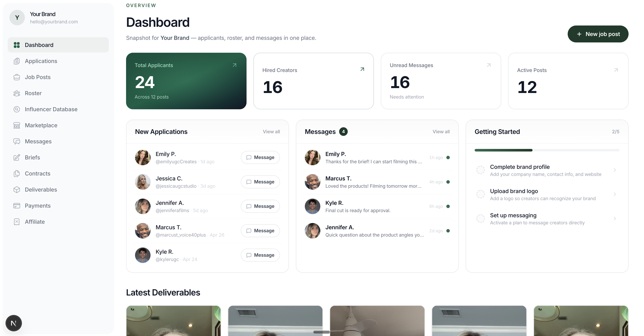
Task: Expand Set up messaging chevron
Action: click(615, 219)
